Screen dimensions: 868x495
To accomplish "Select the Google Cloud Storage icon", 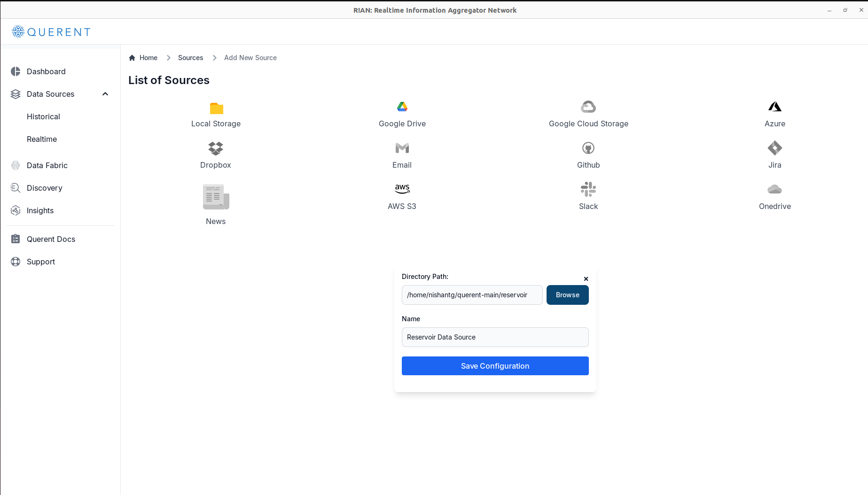I will click(588, 107).
